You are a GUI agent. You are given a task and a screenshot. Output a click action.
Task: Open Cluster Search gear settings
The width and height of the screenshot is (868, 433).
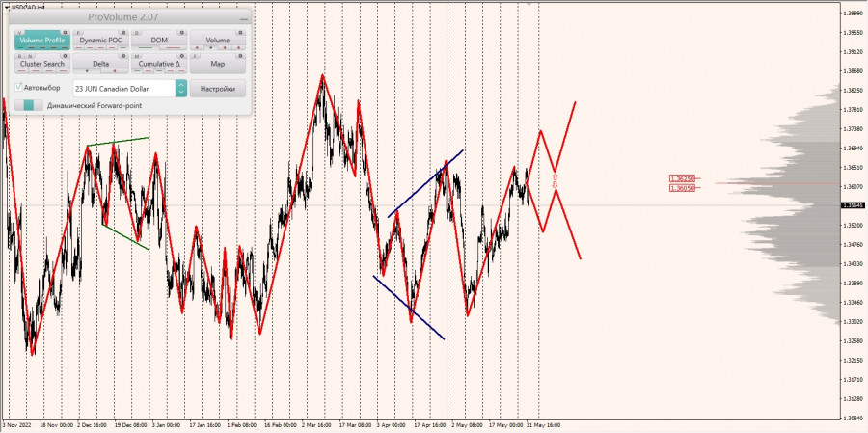pos(65,56)
